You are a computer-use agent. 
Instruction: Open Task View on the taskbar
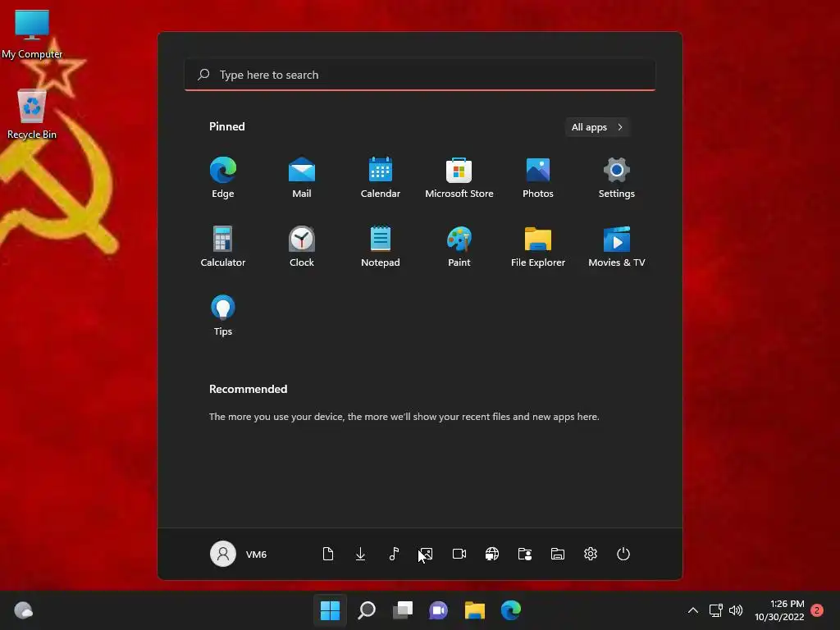(x=403, y=610)
